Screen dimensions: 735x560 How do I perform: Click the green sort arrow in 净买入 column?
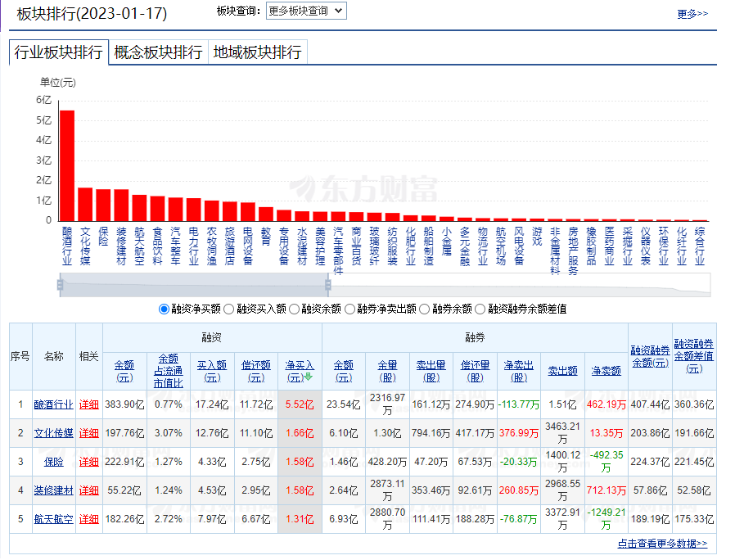pos(309,378)
